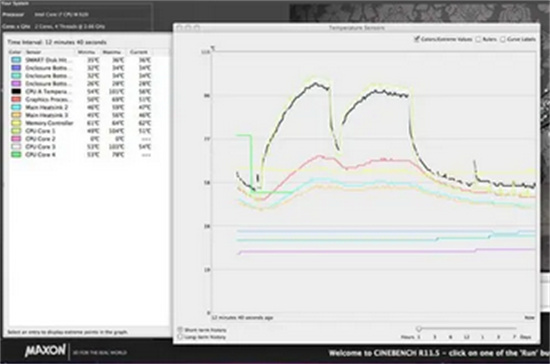The height and width of the screenshot is (364, 550).
Task: Select the CPU A Temperature sensor row
Action: tap(89, 92)
